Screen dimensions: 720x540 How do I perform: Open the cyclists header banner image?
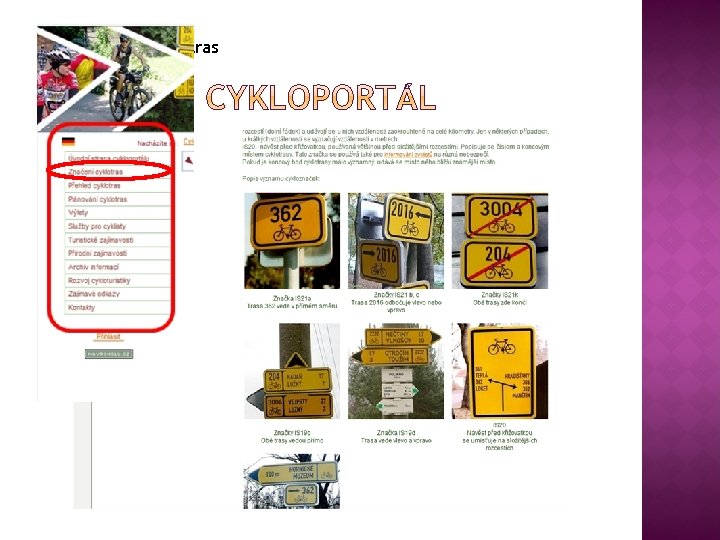[x=115, y=79]
